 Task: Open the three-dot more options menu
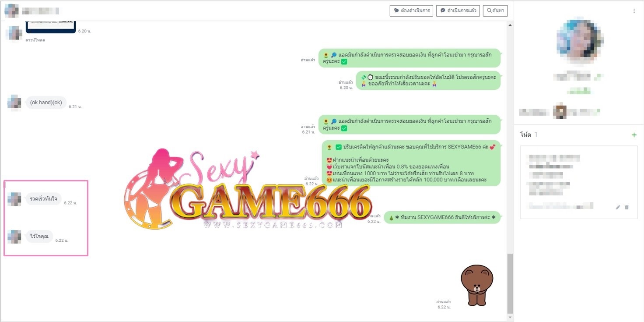coord(634,11)
